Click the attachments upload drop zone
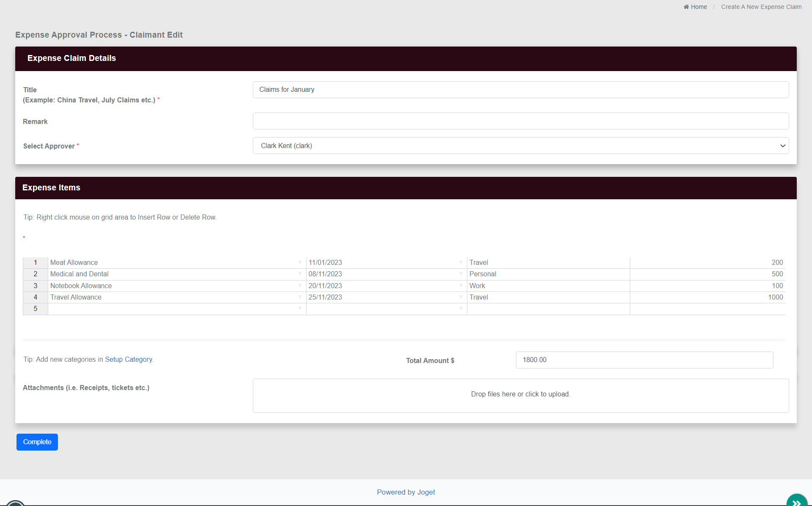812x506 pixels. pos(521,395)
